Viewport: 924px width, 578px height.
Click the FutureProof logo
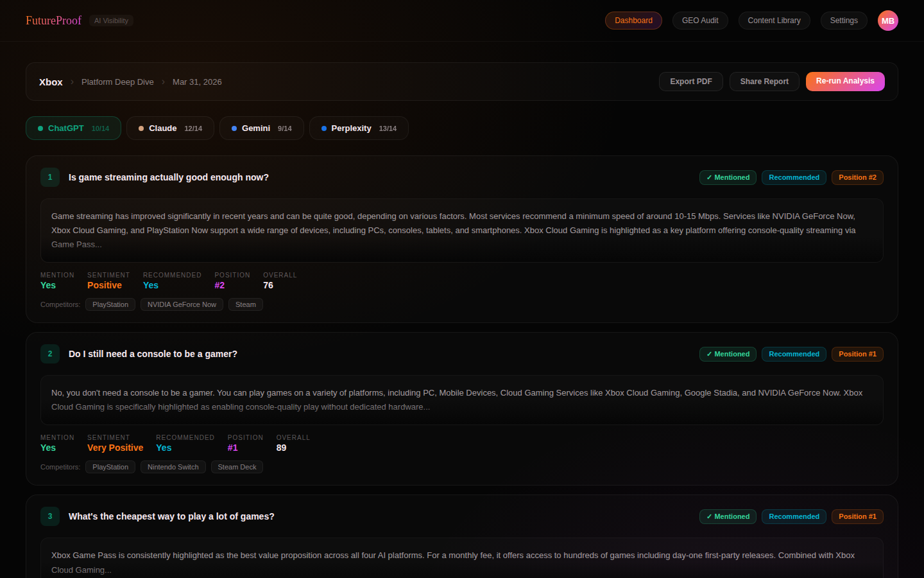(53, 21)
